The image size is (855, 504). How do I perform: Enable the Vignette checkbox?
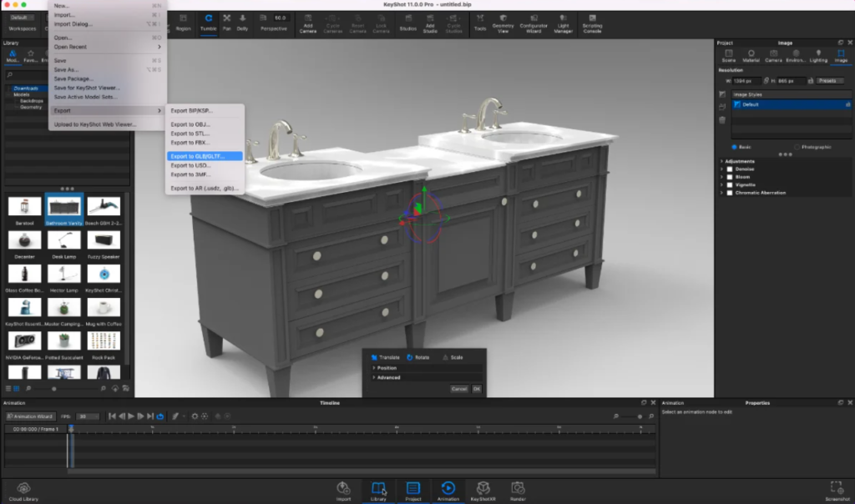click(x=730, y=184)
